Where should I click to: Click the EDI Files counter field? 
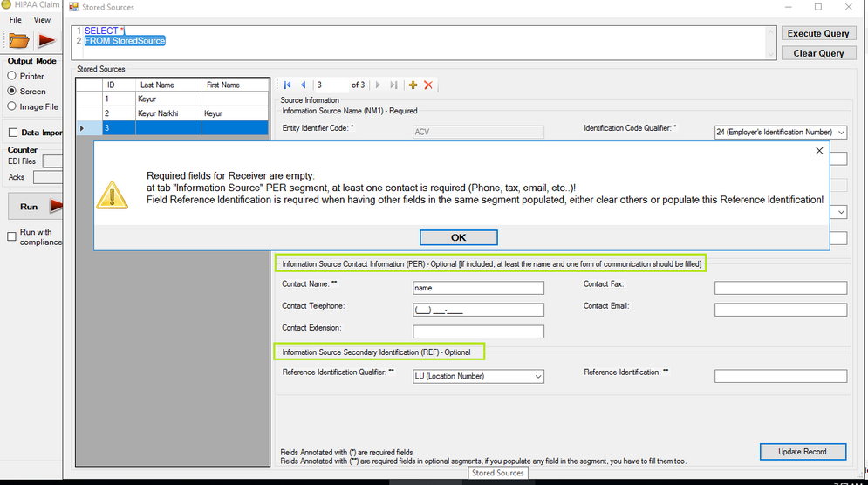(52, 161)
